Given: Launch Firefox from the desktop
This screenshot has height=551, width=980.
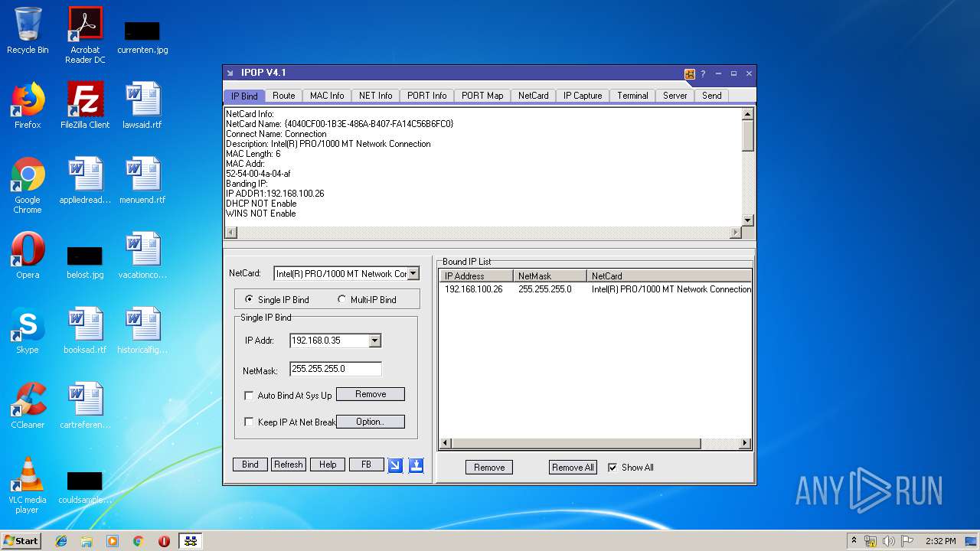Looking at the screenshot, I should pos(28,106).
